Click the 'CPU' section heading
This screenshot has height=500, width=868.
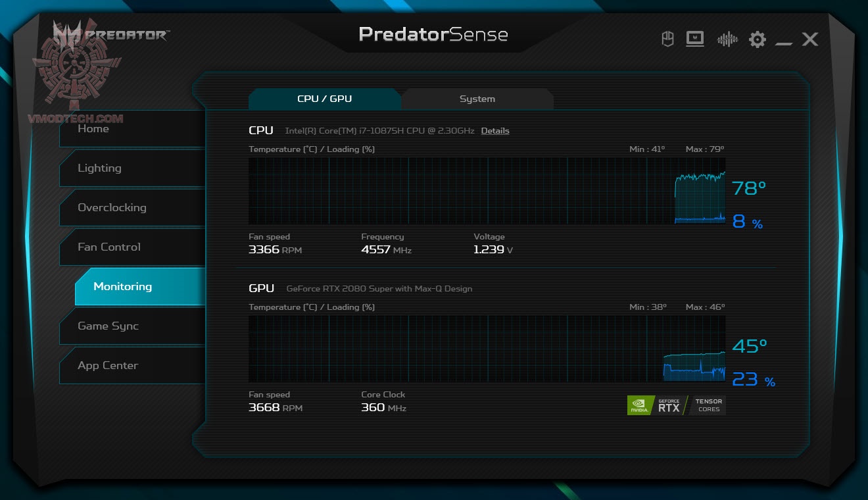pos(261,130)
